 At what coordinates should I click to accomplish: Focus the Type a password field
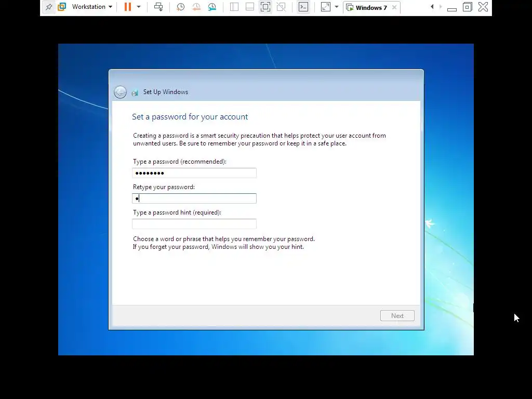(x=194, y=173)
